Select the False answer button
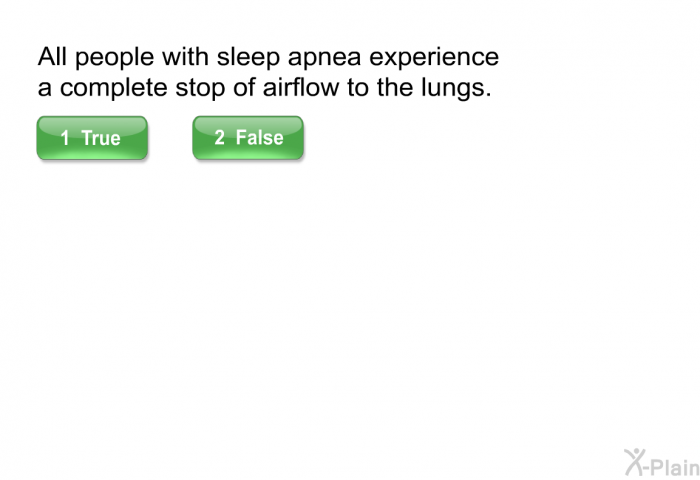Image resolution: width=700 pixels, height=480 pixels. coord(248,138)
